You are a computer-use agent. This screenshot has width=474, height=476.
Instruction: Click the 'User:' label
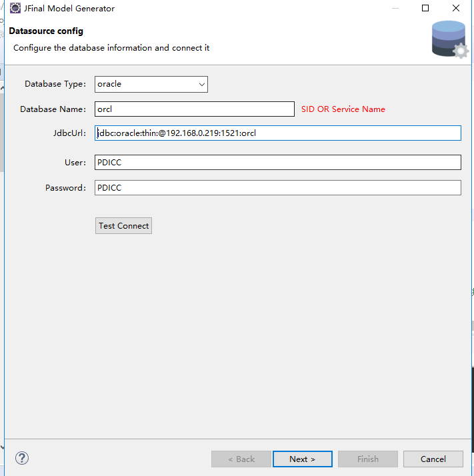75,163
